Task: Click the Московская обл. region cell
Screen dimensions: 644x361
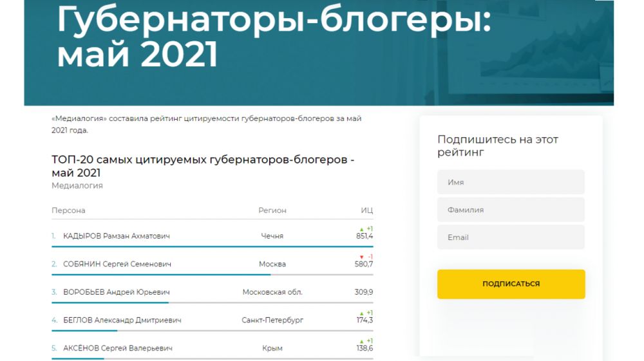Action: pyautogui.click(x=272, y=292)
